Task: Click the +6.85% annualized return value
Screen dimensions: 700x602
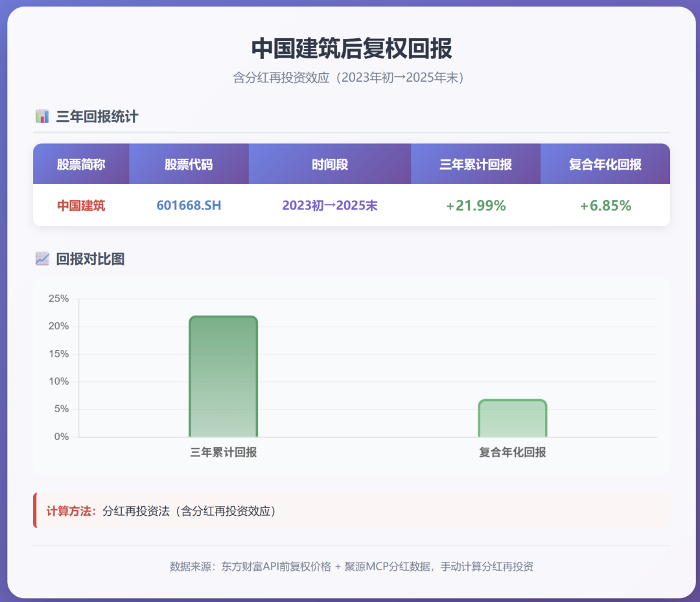Action: (x=605, y=205)
